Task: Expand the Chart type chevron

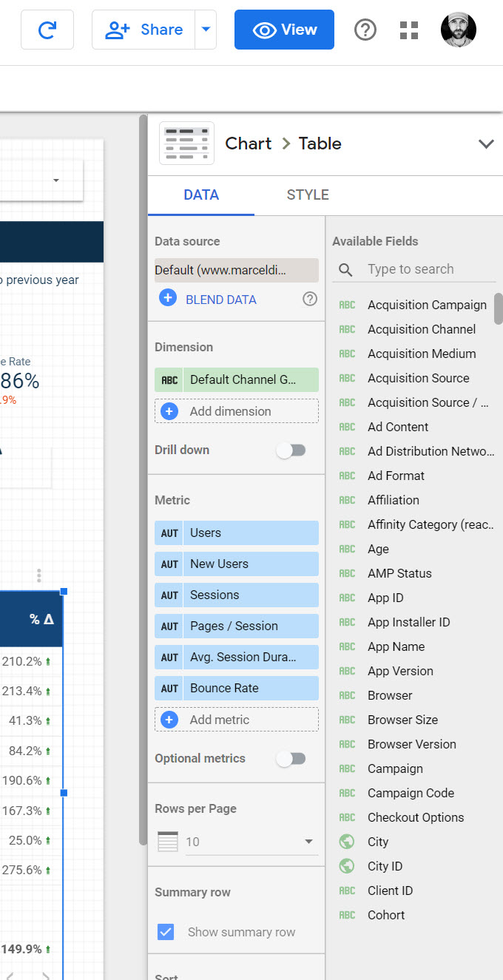Action: (486, 143)
